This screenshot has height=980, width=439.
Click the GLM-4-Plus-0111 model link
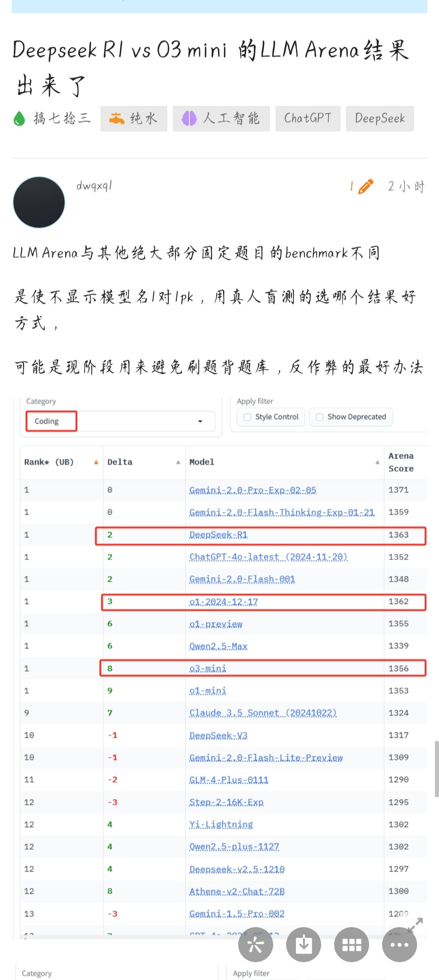(229, 780)
